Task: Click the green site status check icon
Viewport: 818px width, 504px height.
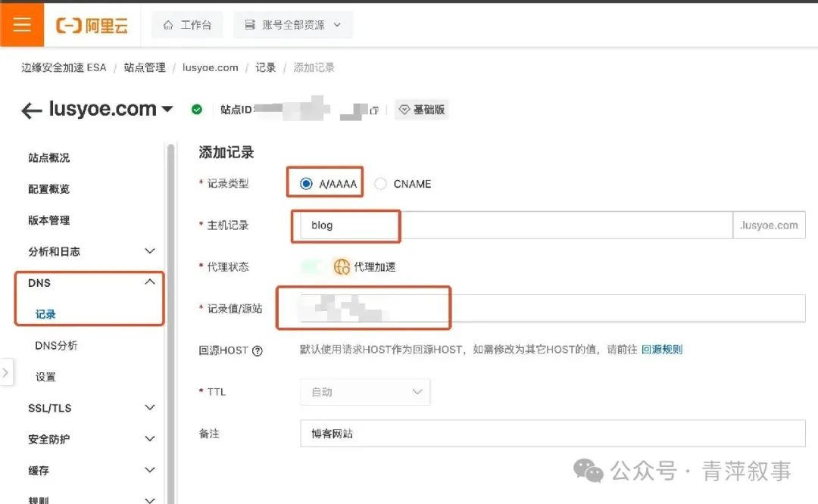Action: coord(197,110)
